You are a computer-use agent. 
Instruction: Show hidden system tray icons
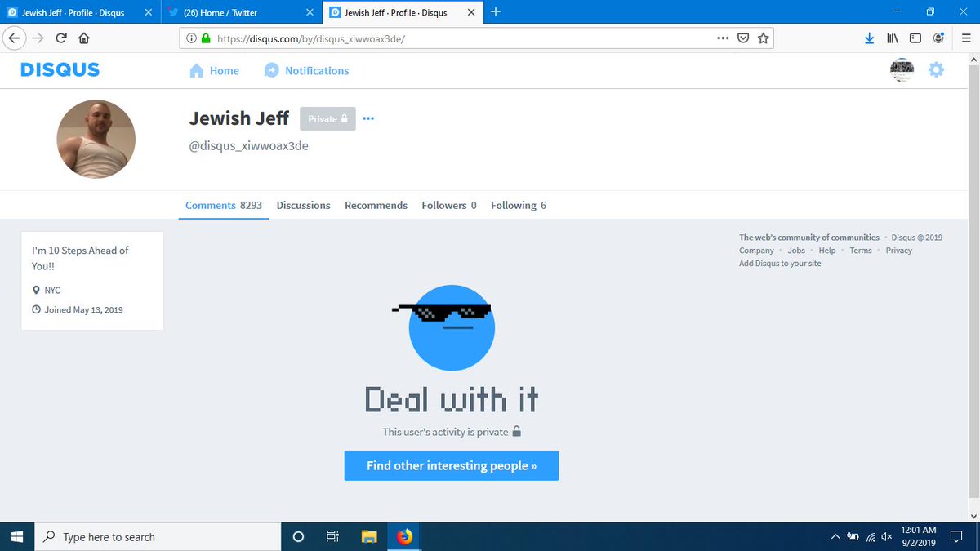tap(835, 536)
